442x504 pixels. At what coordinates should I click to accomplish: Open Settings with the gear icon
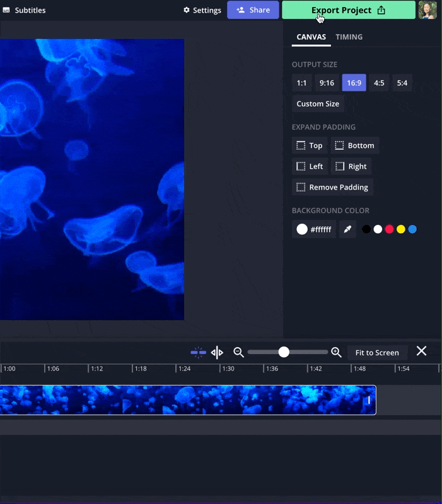click(x=202, y=10)
